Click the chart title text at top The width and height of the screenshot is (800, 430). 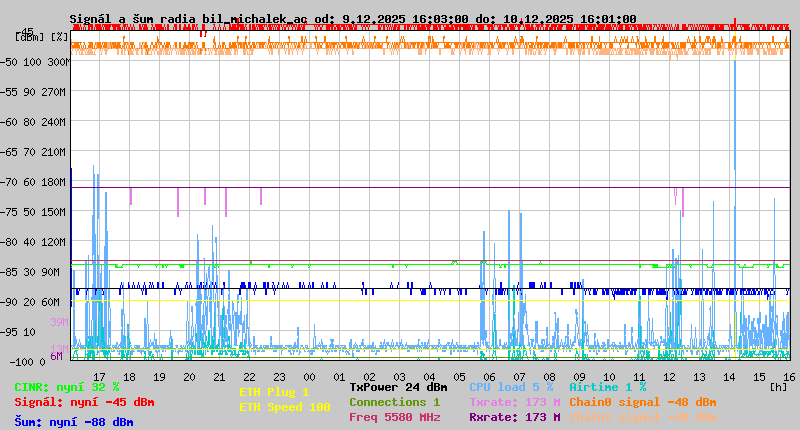click(352, 19)
